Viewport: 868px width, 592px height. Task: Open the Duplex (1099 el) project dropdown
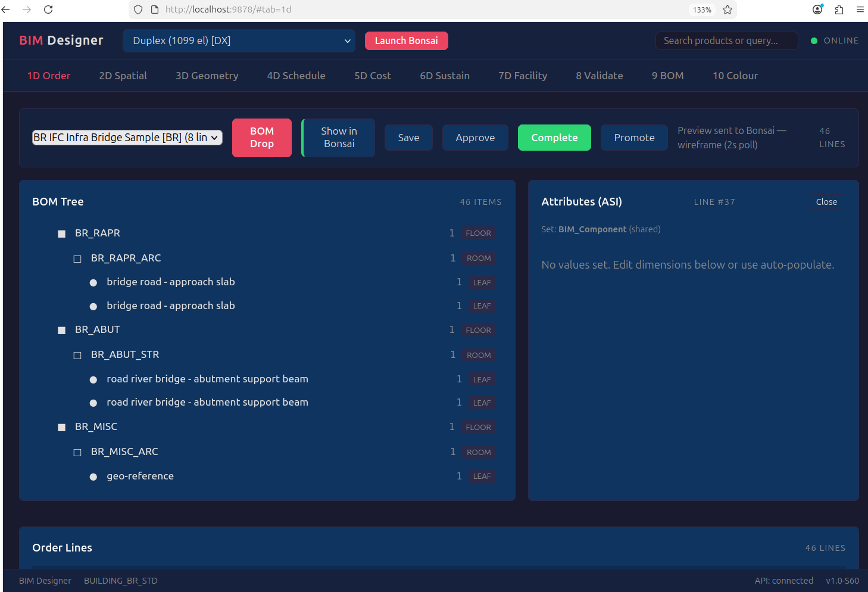tap(239, 40)
